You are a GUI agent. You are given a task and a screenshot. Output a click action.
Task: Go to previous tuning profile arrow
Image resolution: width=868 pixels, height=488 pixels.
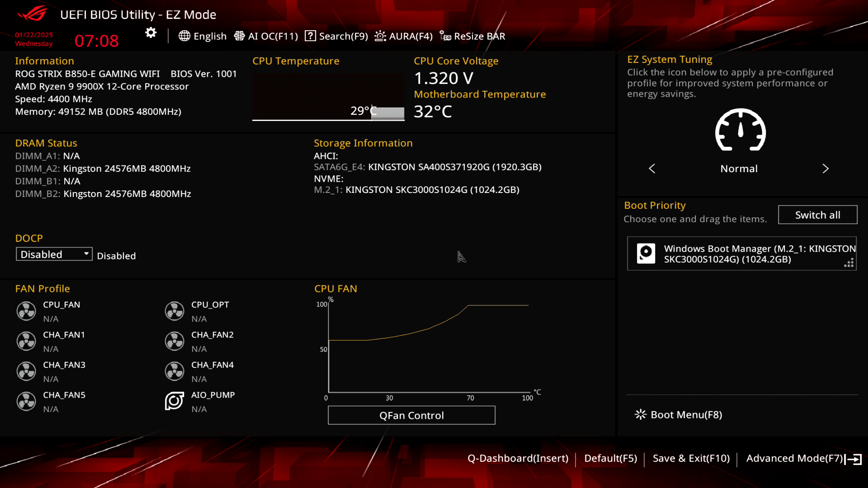(x=652, y=169)
